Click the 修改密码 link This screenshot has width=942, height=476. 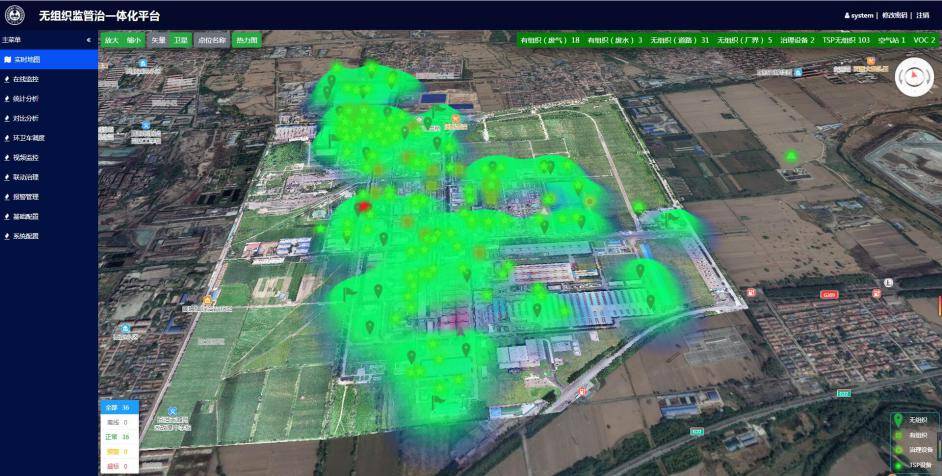coord(896,16)
